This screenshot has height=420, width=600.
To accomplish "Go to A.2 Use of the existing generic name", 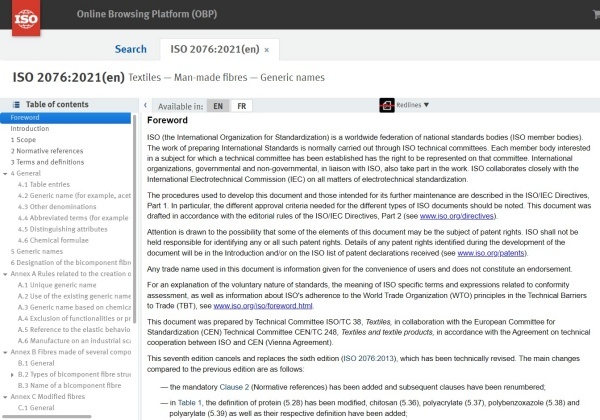I will [74, 296].
